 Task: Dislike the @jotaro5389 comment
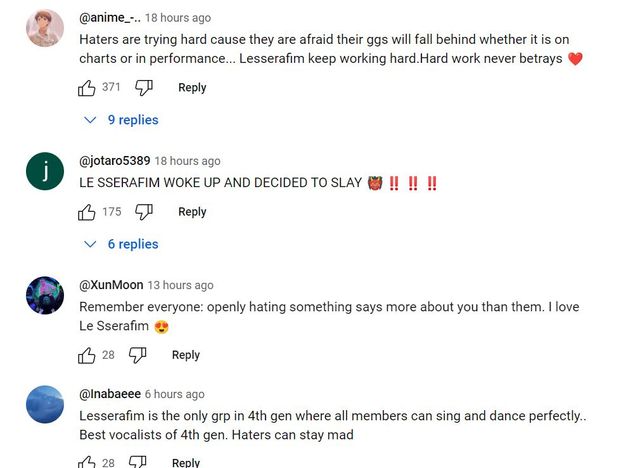coord(144,212)
